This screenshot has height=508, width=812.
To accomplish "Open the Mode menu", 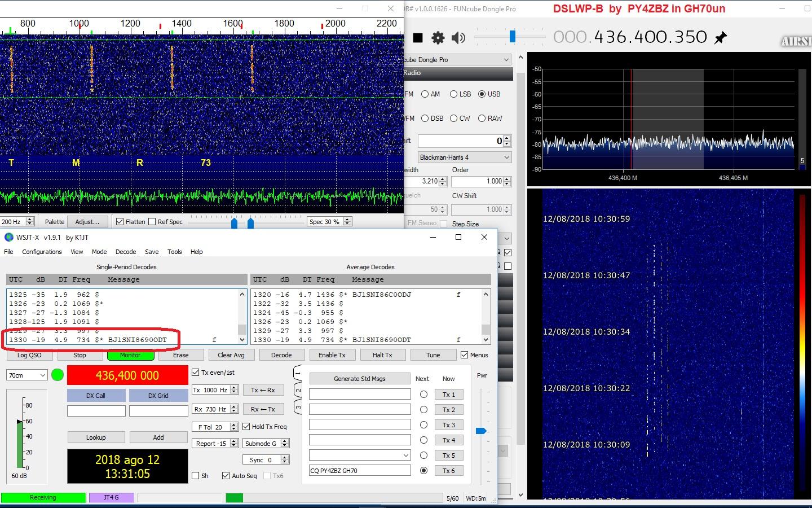I will (99, 252).
